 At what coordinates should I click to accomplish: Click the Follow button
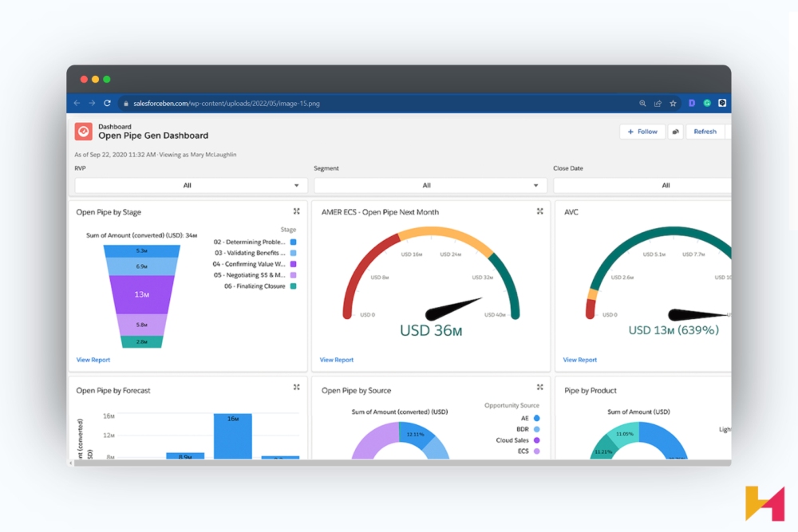(642, 131)
